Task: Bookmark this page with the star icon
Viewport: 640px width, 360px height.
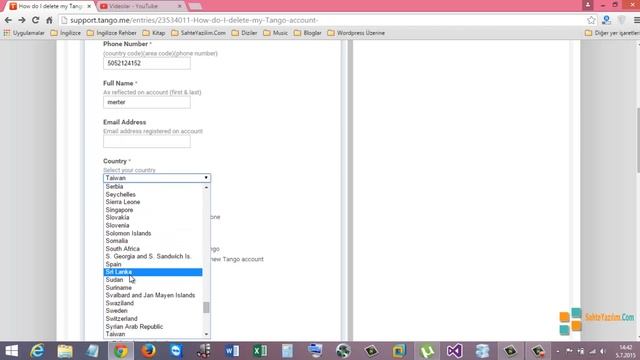Action: point(591,20)
